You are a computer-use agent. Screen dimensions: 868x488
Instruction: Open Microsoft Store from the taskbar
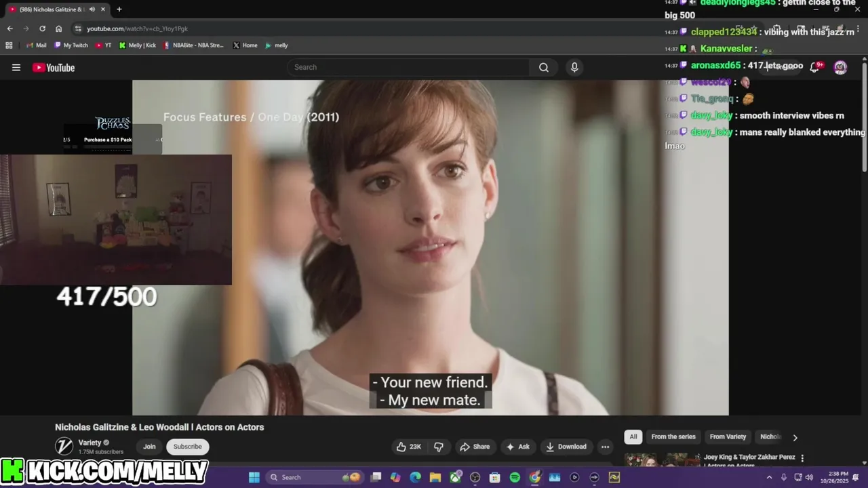click(495, 477)
